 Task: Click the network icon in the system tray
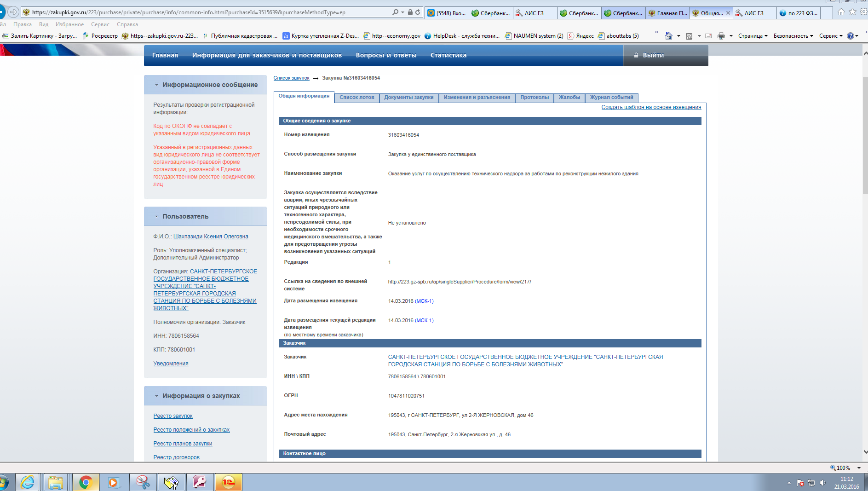click(811, 483)
